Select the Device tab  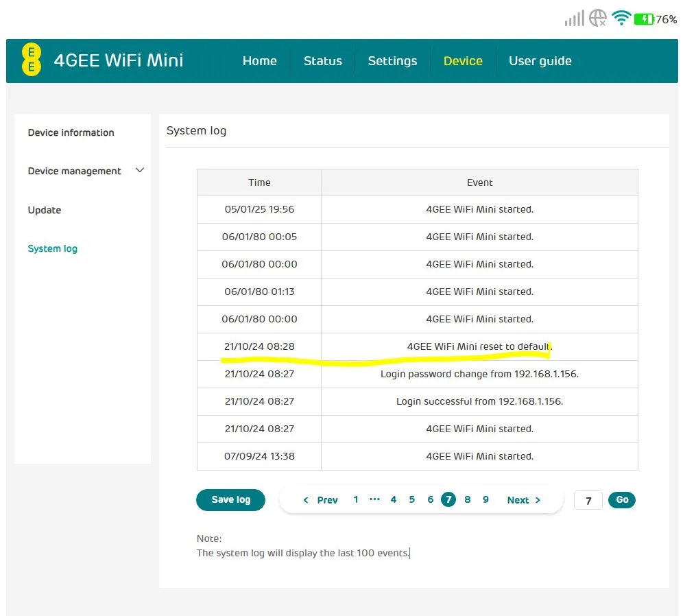click(463, 61)
